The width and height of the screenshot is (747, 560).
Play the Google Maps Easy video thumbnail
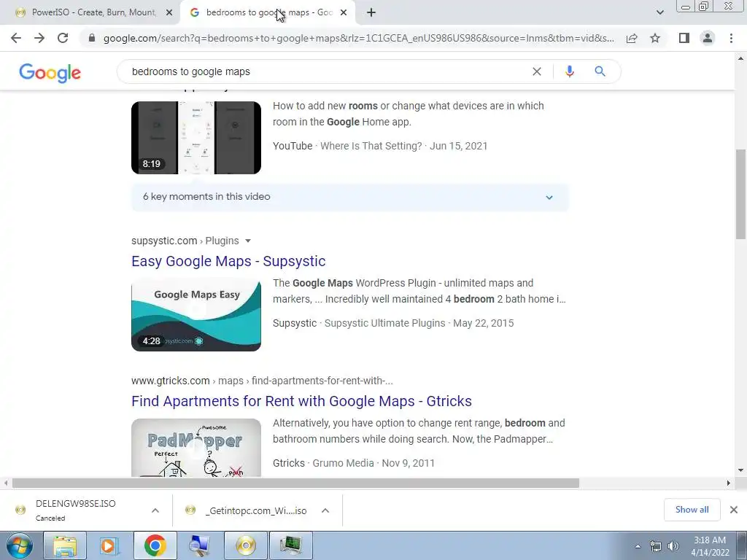[x=196, y=315]
